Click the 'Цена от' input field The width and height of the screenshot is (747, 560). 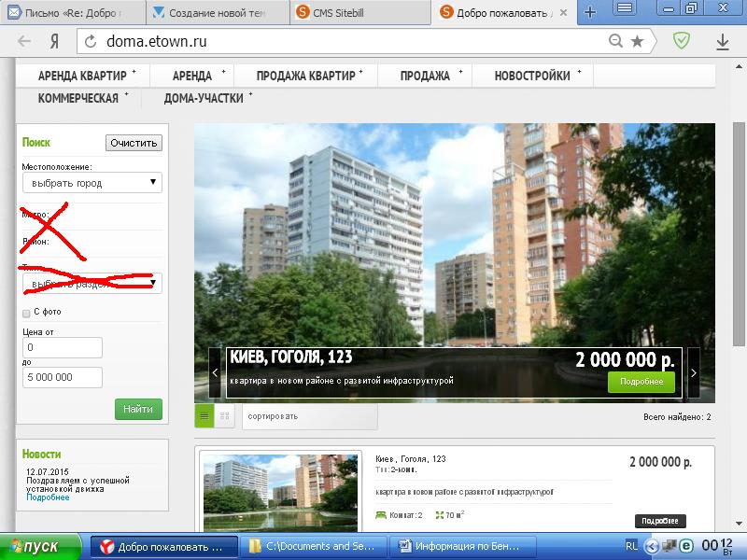63,347
